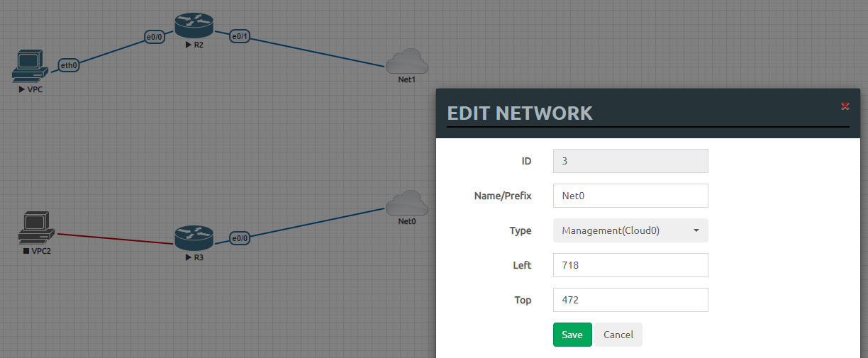Viewport: 868px width, 358px height.
Task: Click the VPC computer node icon
Action: 30,67
